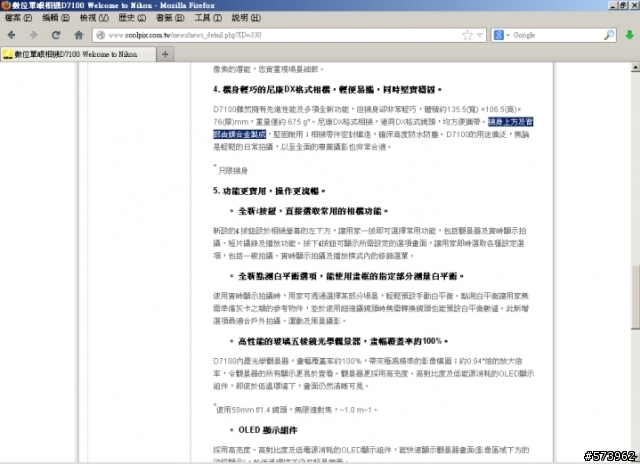Bookmark this page with the star icon
Viewport: 640px width, 464px height.
pyautogui.click(x=467, y=35)
